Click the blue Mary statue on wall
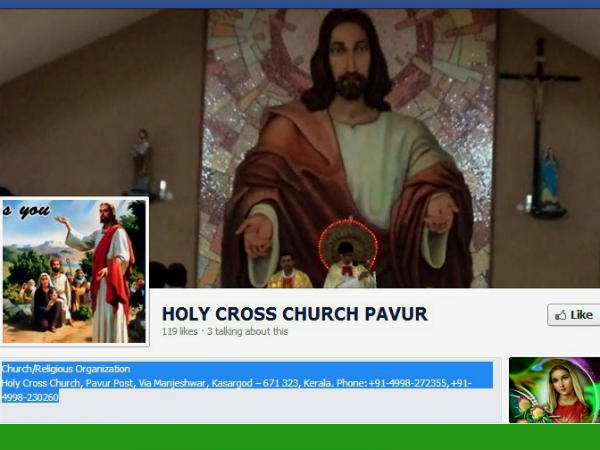The image size is (600, 450). coord(549,180)
